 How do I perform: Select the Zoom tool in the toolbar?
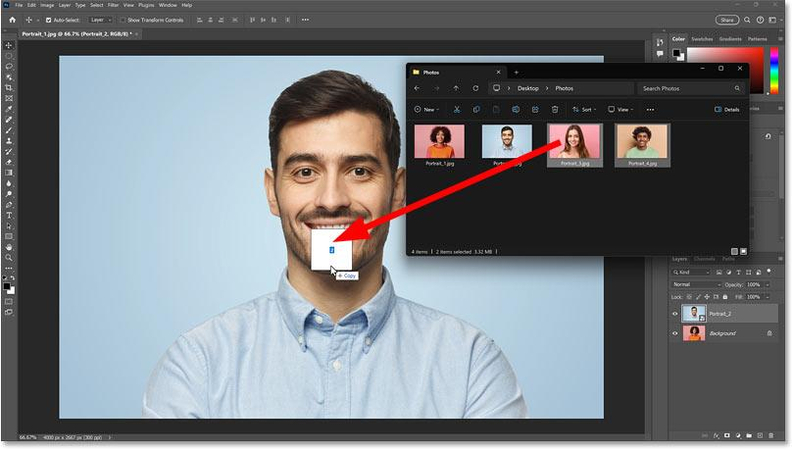[x=9, y=257]
